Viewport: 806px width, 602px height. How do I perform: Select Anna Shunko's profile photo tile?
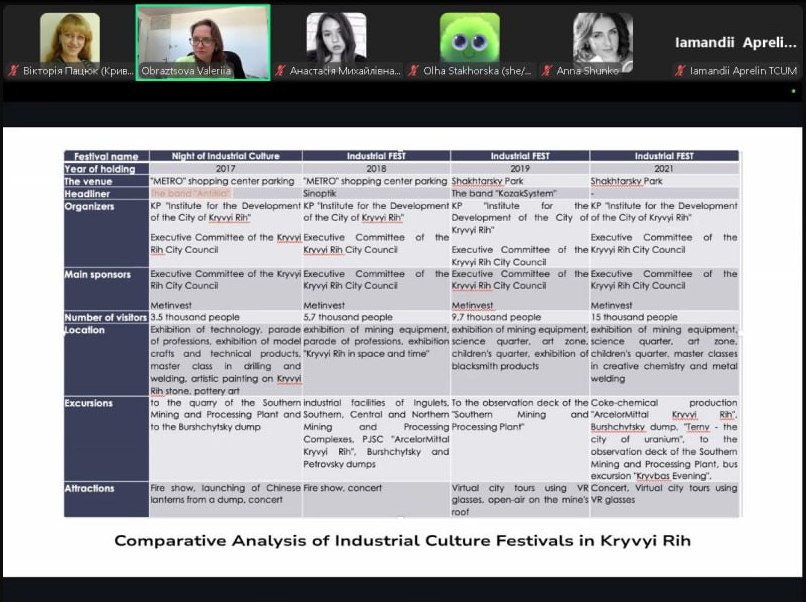(x=602, y=38)
